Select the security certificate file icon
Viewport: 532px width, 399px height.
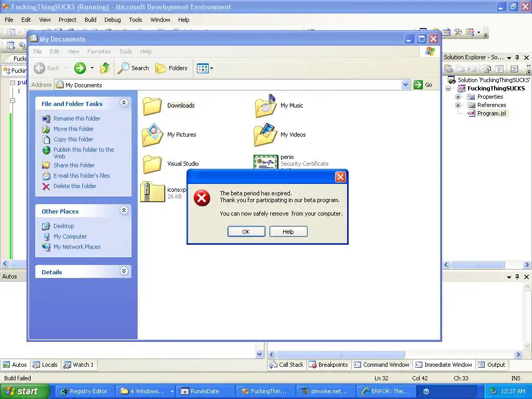coord(265,162)
